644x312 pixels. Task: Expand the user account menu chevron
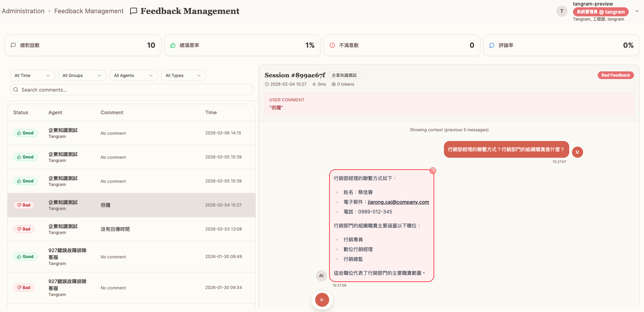637,11
